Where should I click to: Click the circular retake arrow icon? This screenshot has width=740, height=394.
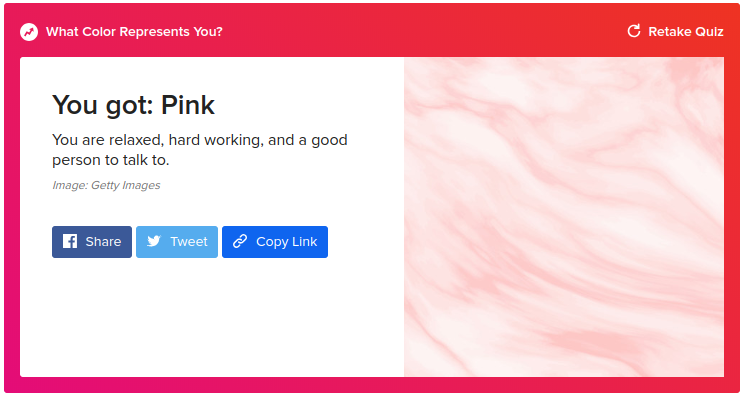[x=634, y=31]
